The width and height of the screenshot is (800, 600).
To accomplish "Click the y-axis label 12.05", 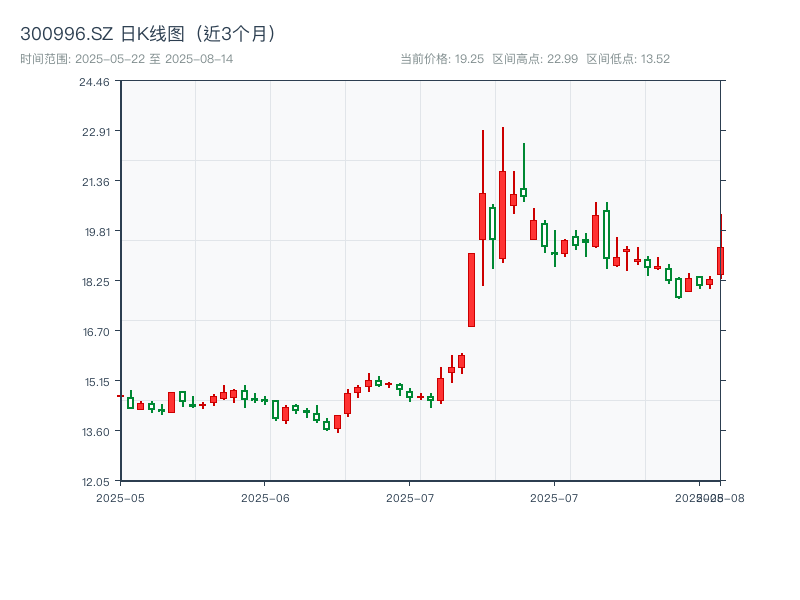I will (x=96, y=482).
